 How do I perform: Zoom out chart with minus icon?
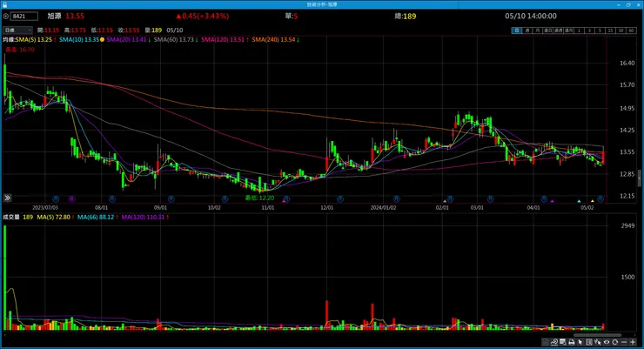624,342
